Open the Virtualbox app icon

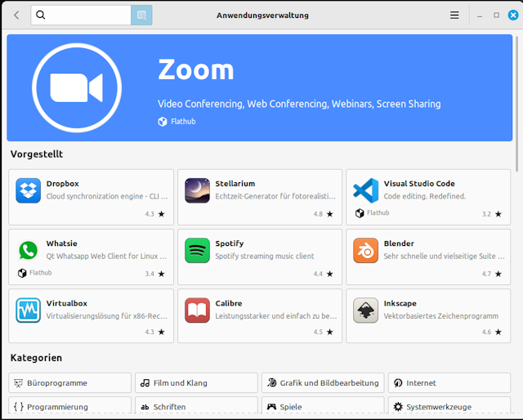coord(29,311)
